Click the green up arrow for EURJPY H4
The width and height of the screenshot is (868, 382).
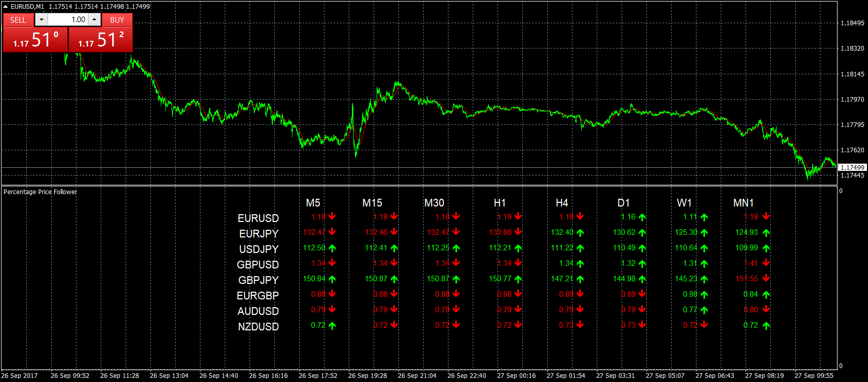pos(580,233)
